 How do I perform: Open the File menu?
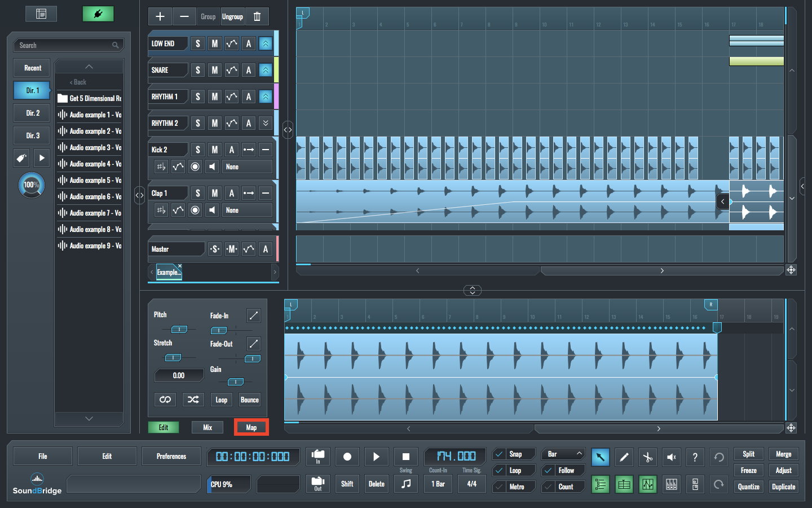pos(43,456)
